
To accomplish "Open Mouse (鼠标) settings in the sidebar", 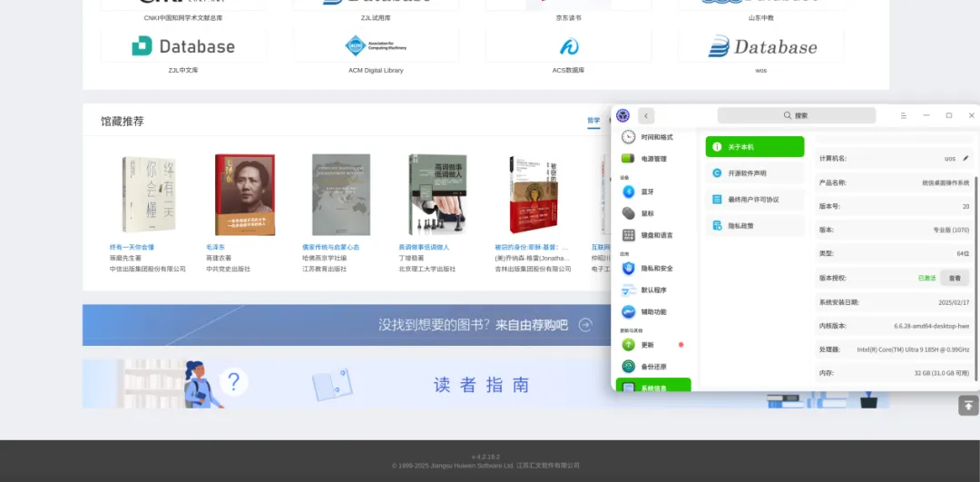I will coord(628,213).
